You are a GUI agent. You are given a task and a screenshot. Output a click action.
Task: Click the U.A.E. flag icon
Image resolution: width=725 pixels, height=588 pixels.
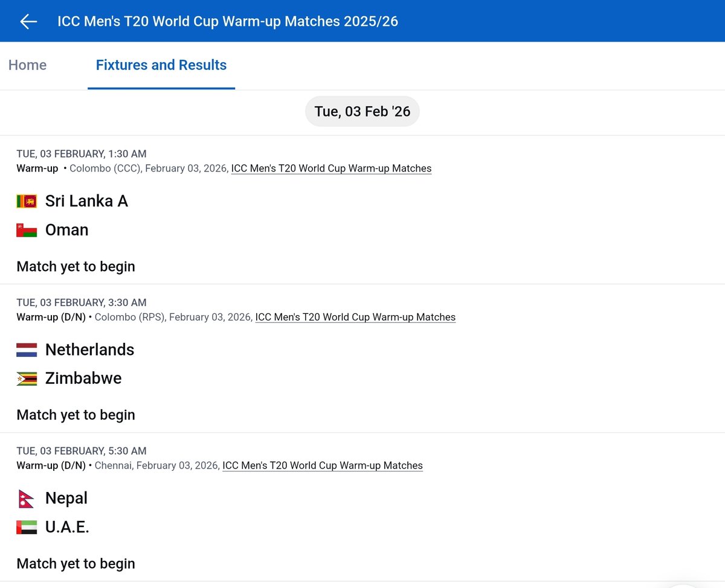pos(27,527)
